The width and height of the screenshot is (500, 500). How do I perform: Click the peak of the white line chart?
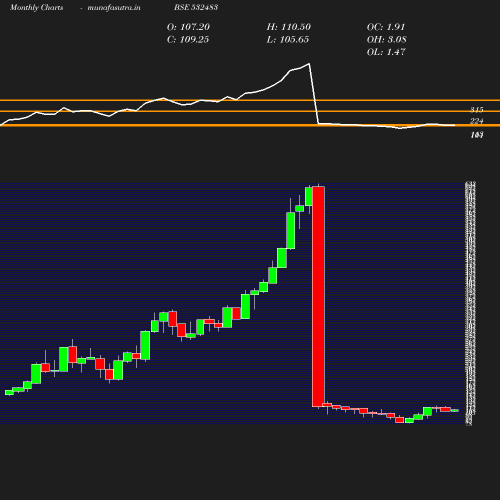coord(309,63)
